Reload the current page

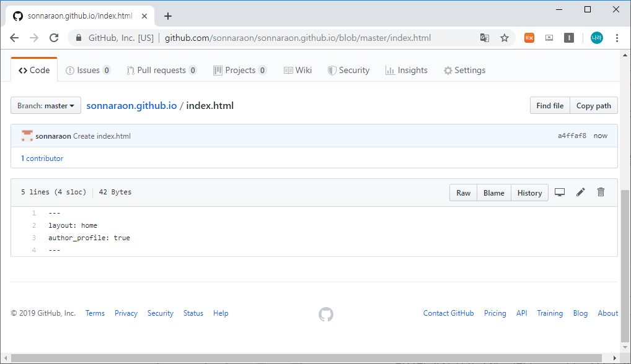click(x=54, y=38)
